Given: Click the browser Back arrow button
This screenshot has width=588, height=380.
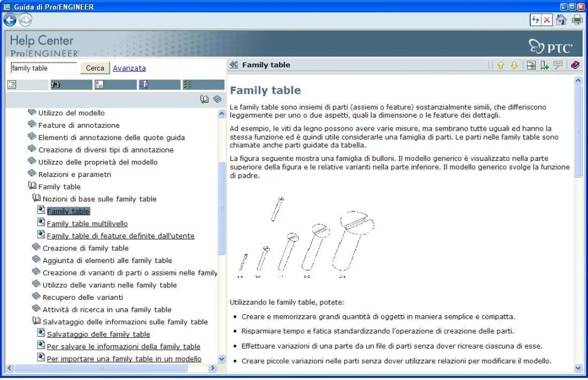Looking at the screenshot, I should [x=9, y=20].
